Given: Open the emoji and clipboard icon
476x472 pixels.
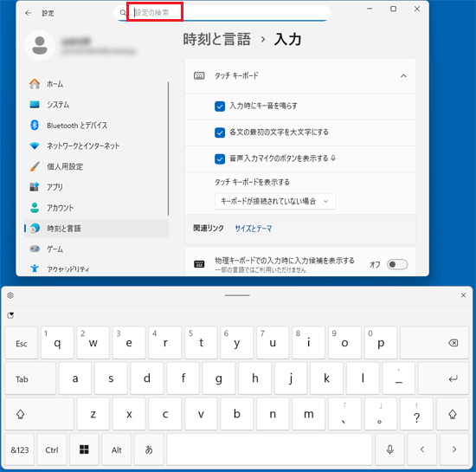Looking at the screenshot, I should [x=10, y=315].
